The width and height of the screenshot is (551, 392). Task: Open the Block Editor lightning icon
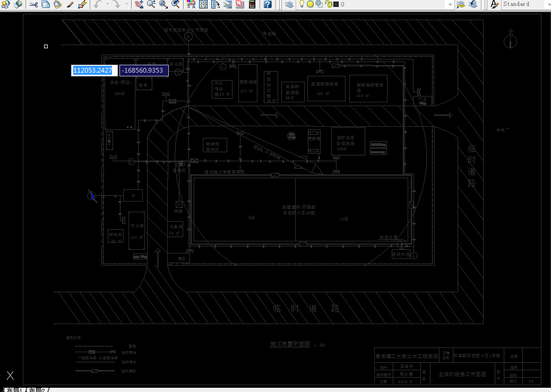coord(82,4)
